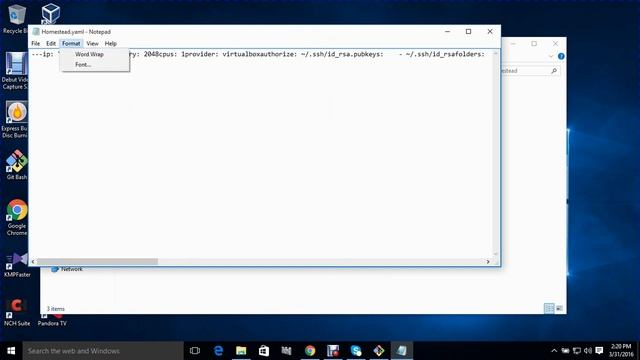Select Debut Video Capture desktop shortcut
This screenshot has width=640, height=360.
pos(16,71)
